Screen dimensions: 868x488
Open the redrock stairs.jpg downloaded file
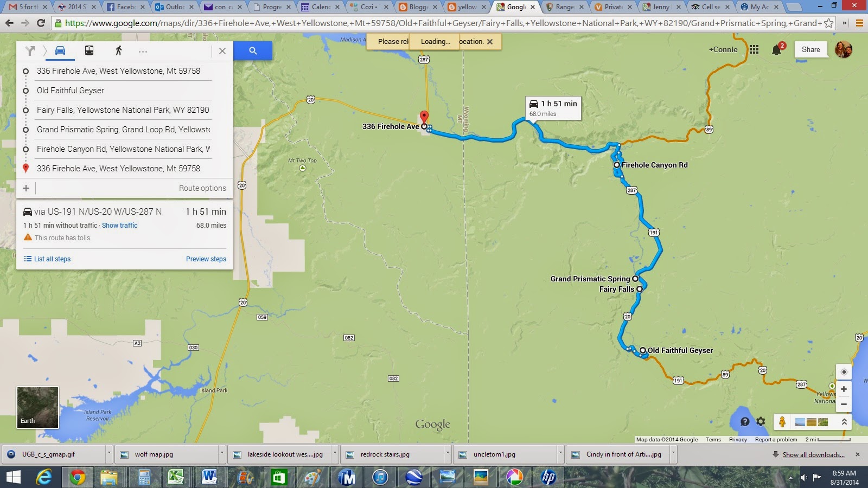point(392,454)
